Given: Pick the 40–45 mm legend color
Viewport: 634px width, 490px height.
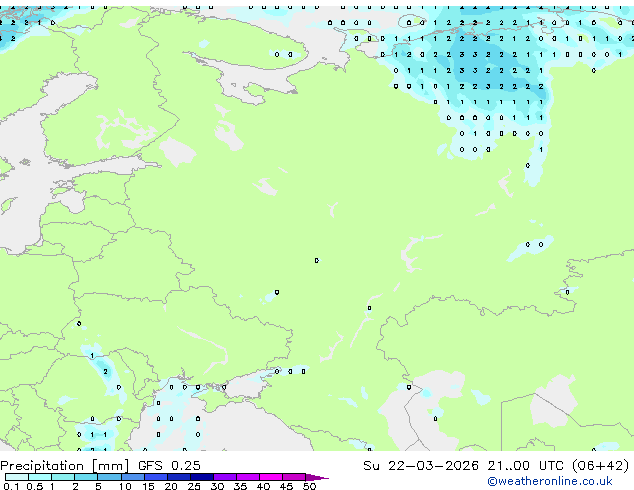Looking at the screenshot, I should tap(271, 477).
